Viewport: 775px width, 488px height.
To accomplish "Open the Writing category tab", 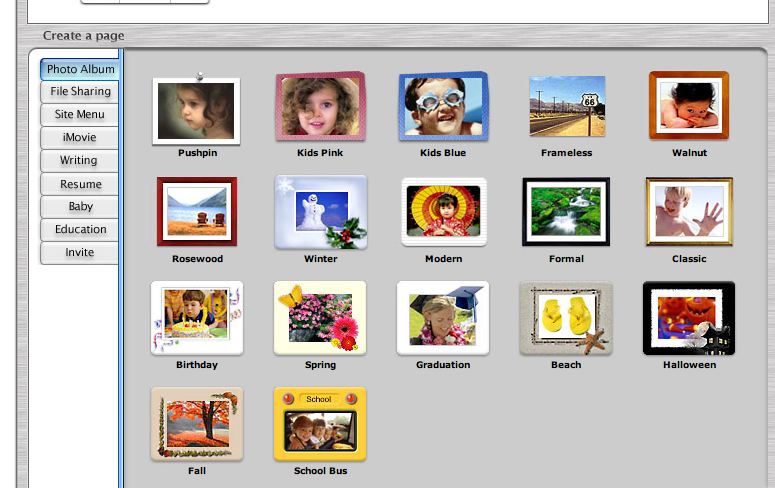I will point(80,160).
